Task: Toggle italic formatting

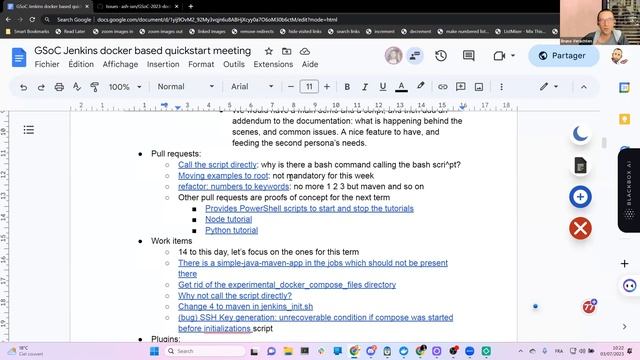Action: 365,87
